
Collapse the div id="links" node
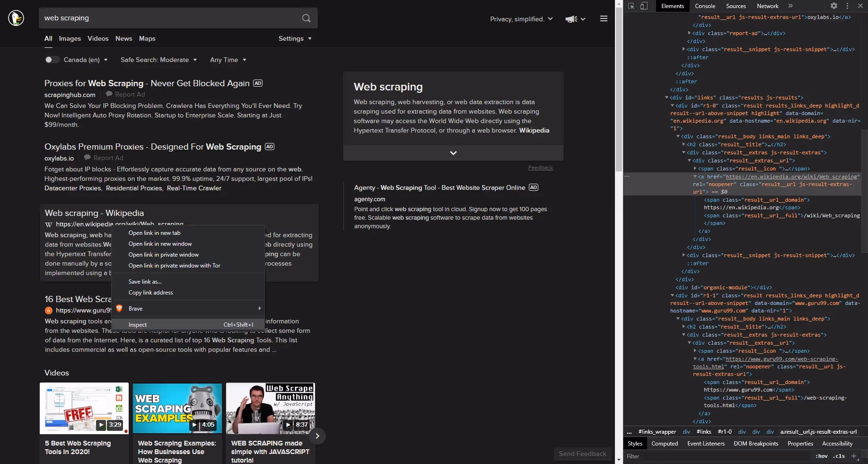point(666,98)
